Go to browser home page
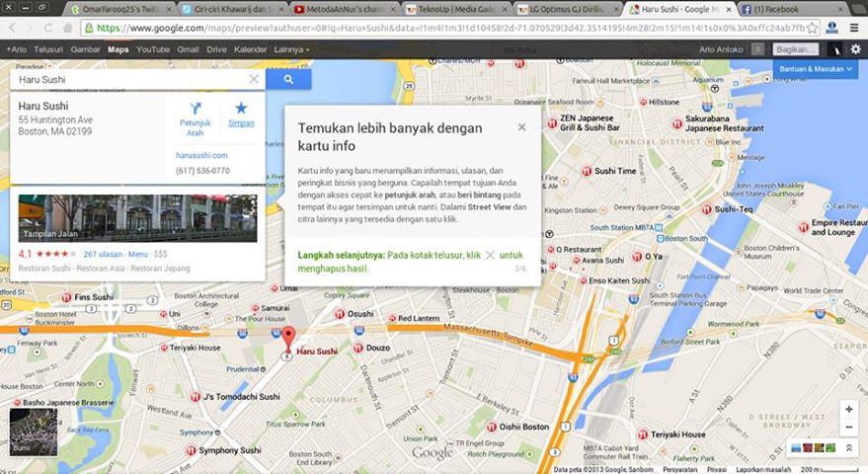The width and height of the screenshot is (868, 474). 67,28
